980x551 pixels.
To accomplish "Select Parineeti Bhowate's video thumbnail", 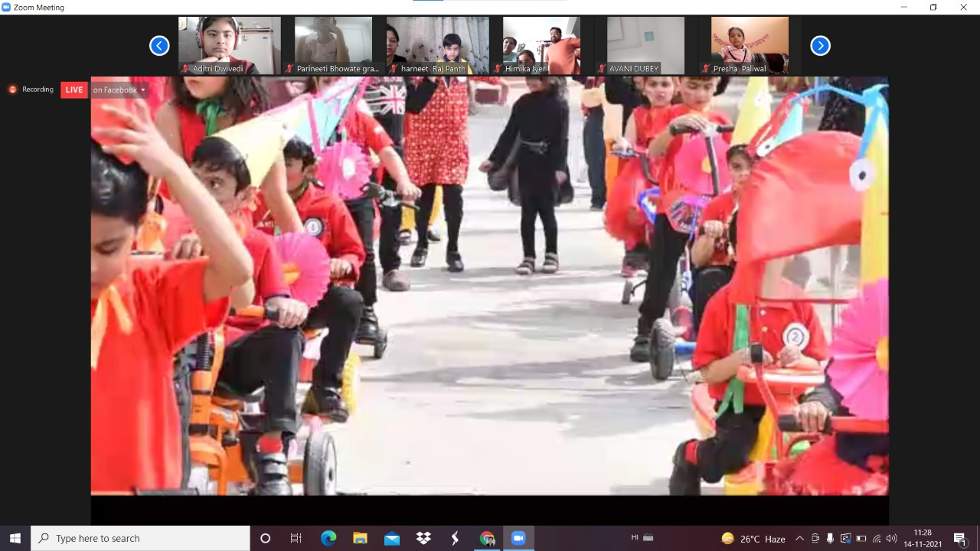I will click(x=334, y=45).
